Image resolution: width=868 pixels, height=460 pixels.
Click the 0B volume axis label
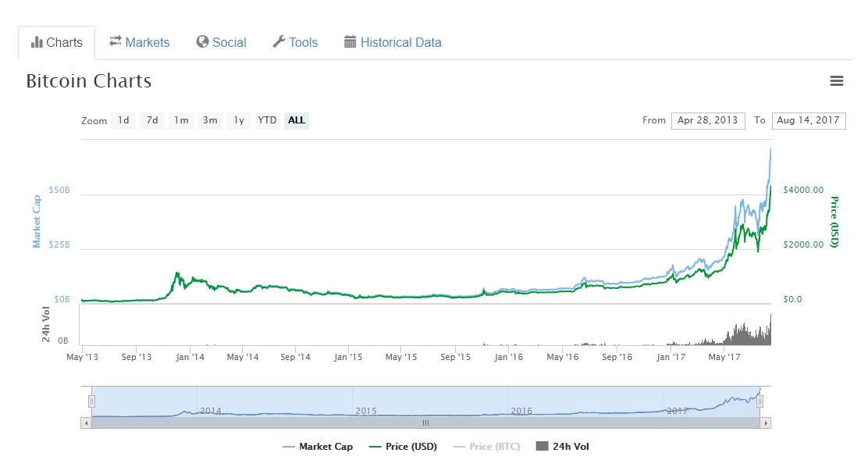(x=63, y=341)
